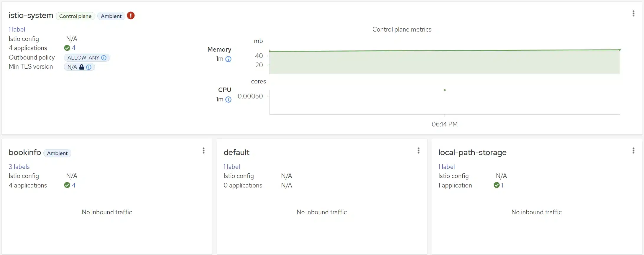Image resolution: width=644 pixels, height=255 pixels.
Task: Click the Control plane metrics heading
Action: click(402, 29)
